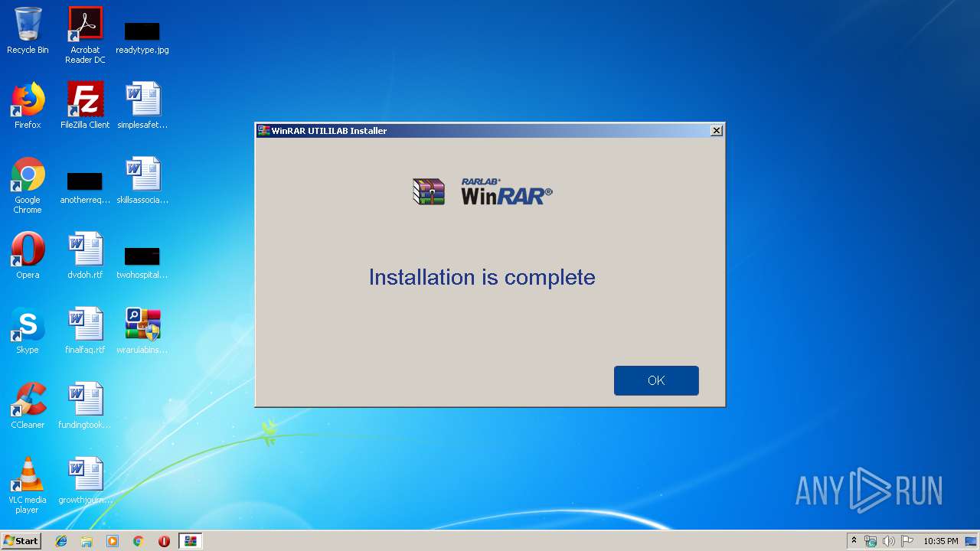Click OK in the WinRAR installer
980x551 pixels.
(656, 380)
